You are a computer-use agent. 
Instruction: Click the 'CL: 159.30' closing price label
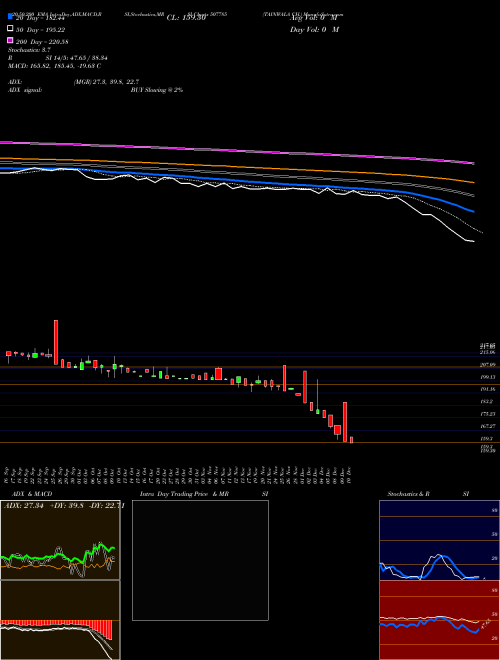[186, 18]
